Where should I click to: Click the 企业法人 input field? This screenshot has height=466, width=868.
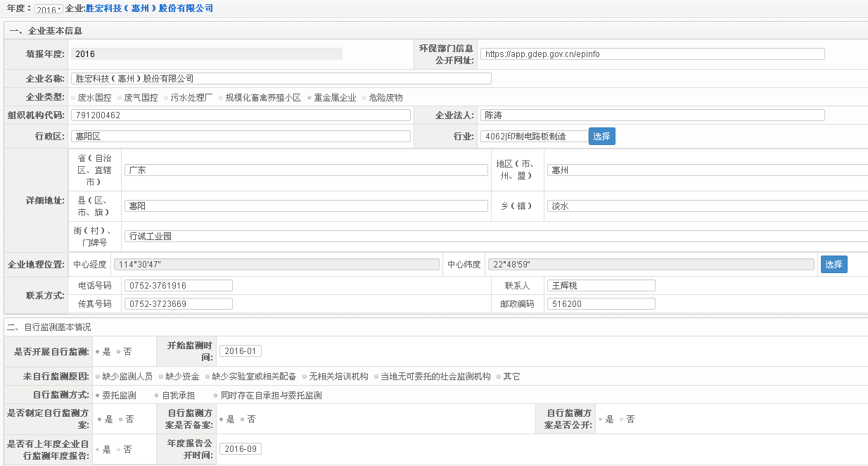click(652, 115)
